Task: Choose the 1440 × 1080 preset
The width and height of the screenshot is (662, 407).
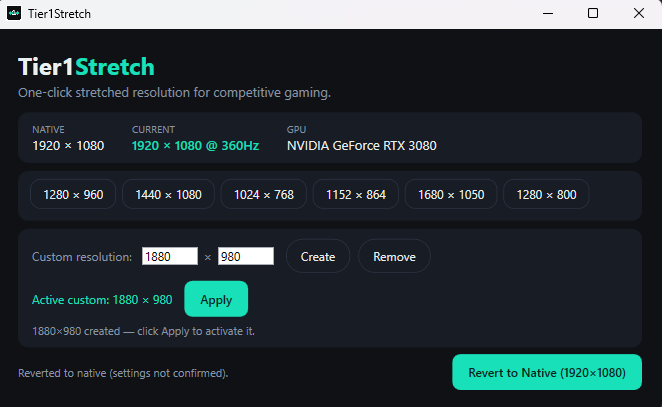Action: 168,194
